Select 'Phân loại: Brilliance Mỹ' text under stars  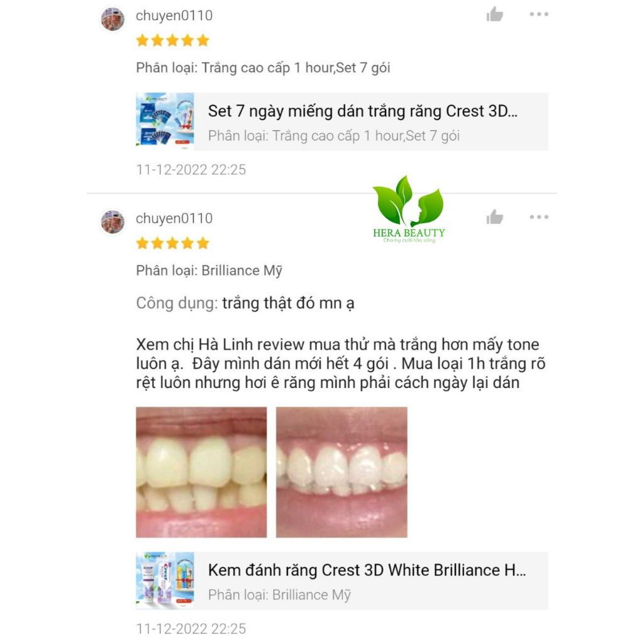pos(209,270)
